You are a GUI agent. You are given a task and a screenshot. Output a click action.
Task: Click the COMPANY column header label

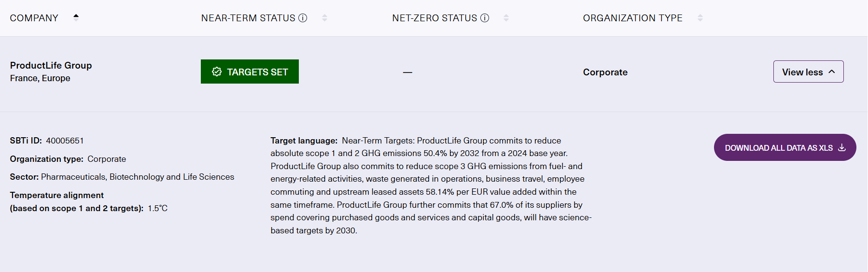click(34, 18)
